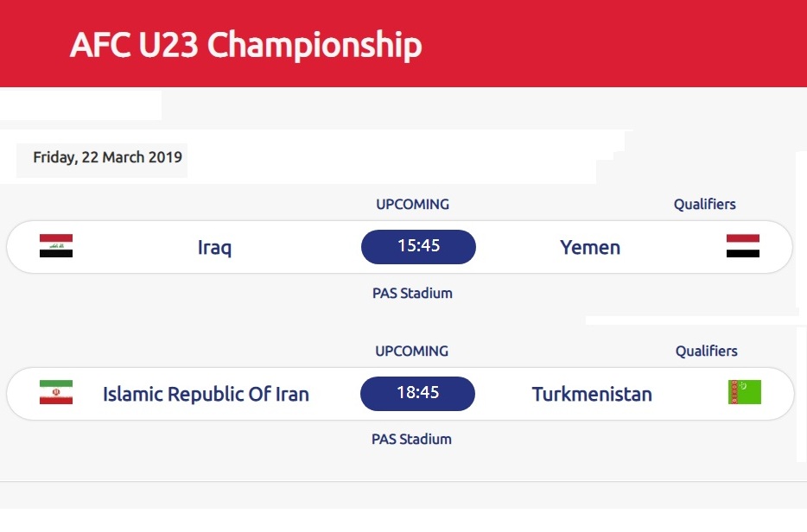807x532 pixels.
Task: Open the Iraq vs Yemen match card
Action: click(x=399, y=247)
